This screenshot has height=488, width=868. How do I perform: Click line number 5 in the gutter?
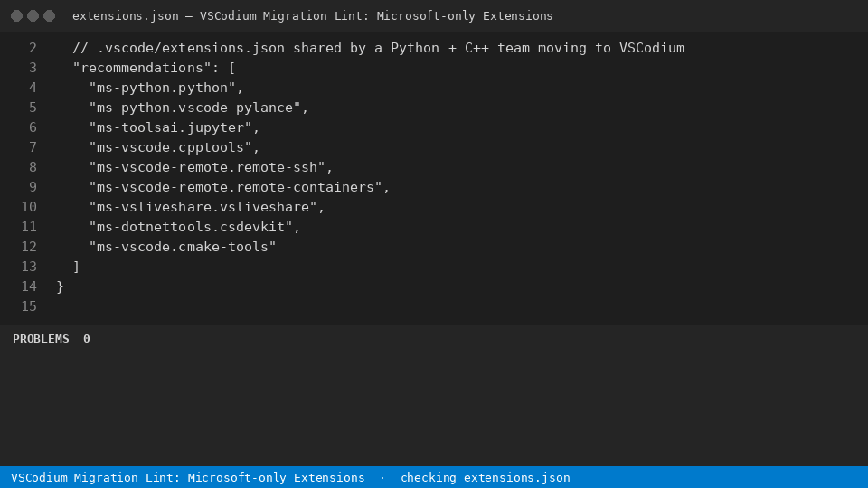pos(33,108)
